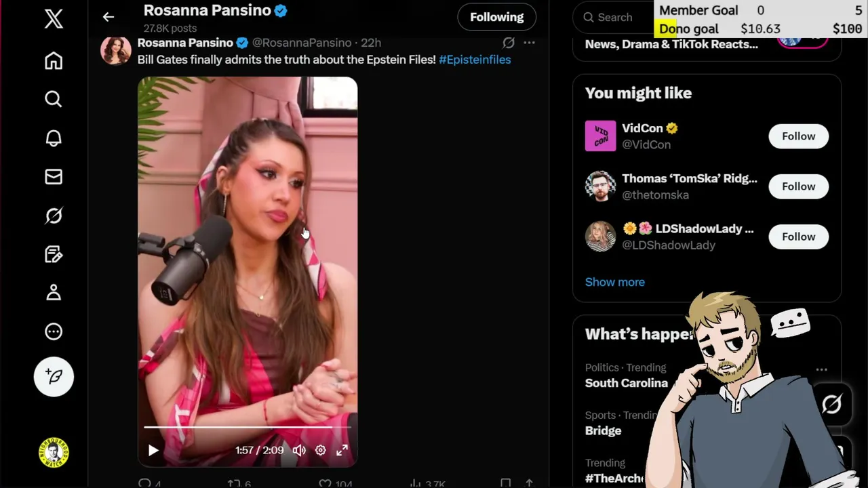Open the video settings gear menu
868x488 pixels.
point(321,450)
